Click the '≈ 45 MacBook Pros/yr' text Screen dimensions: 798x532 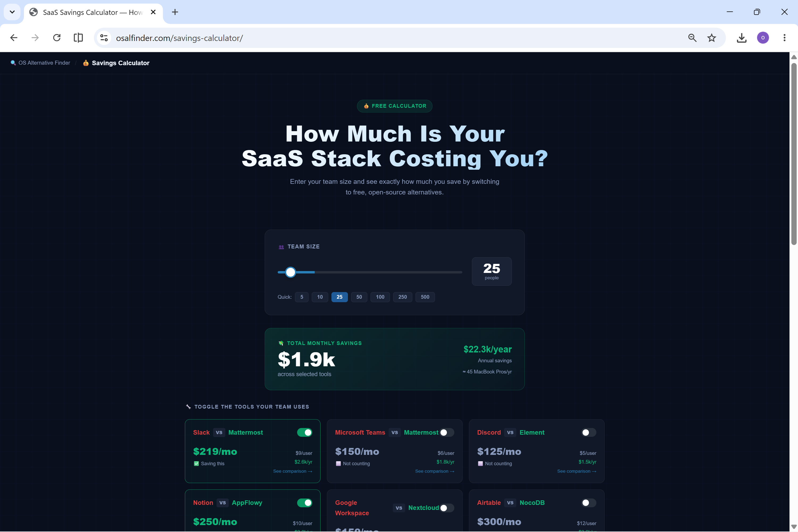[487, 372]
